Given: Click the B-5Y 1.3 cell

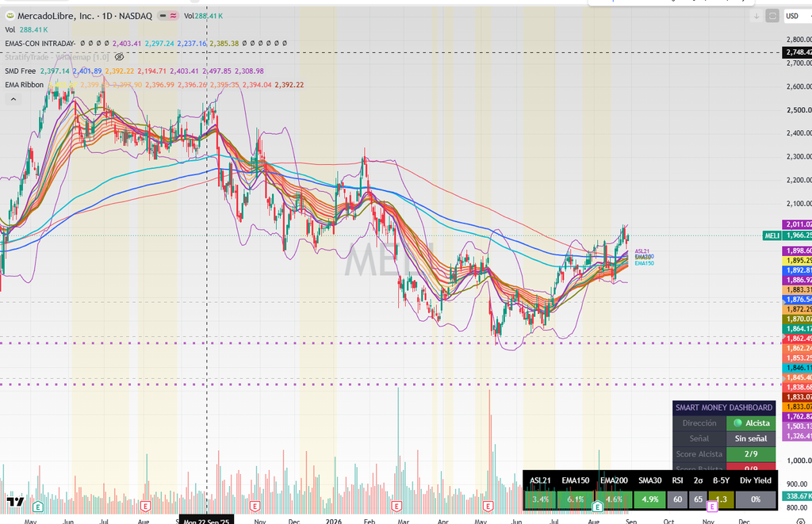Looking at the screenshot, I should tap(721, 499).
